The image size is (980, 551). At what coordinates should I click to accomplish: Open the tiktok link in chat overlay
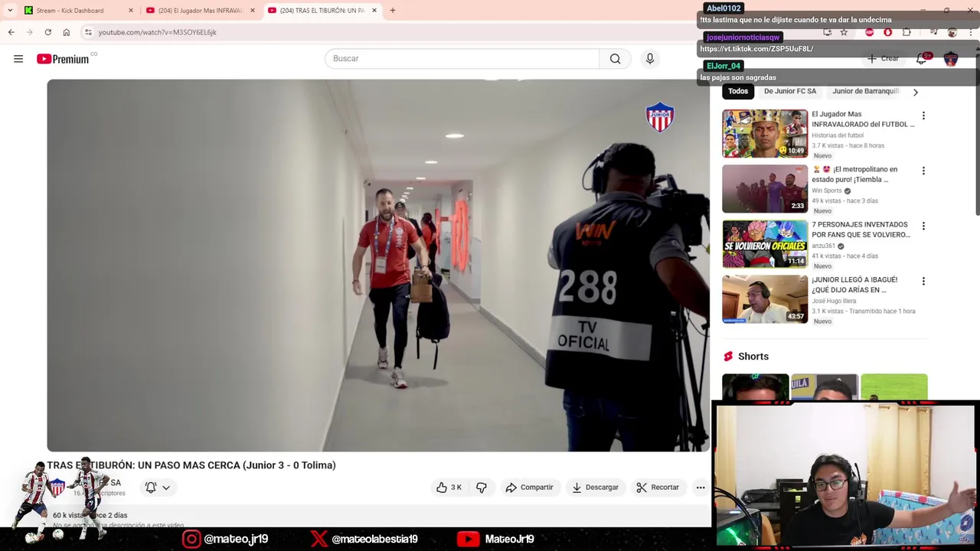tap(756, 49)
